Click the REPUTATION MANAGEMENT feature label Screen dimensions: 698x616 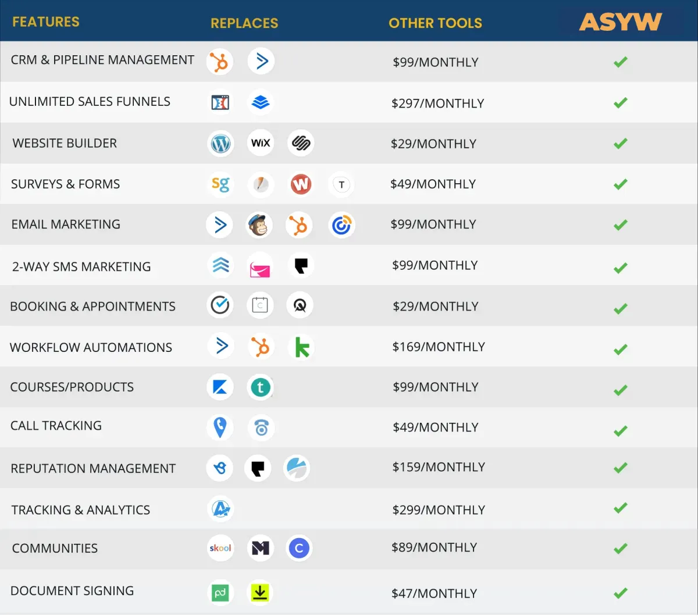pyautogui.click(x=93, y=469)
